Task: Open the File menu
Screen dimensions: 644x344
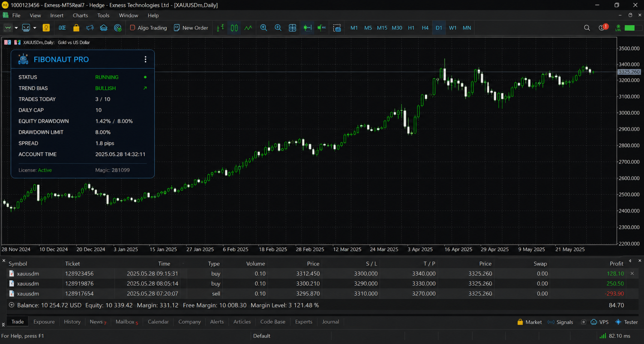Action: click(16, 15)
